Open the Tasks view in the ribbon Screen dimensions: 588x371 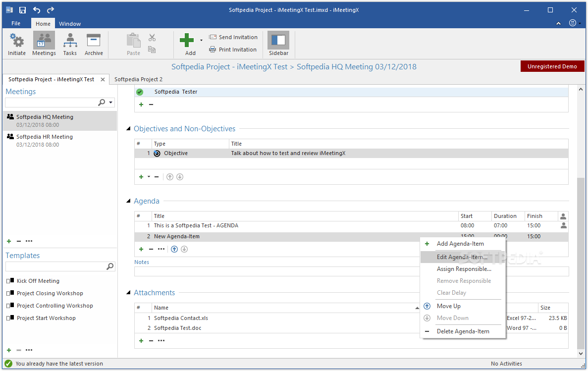(x=70, y=44)
